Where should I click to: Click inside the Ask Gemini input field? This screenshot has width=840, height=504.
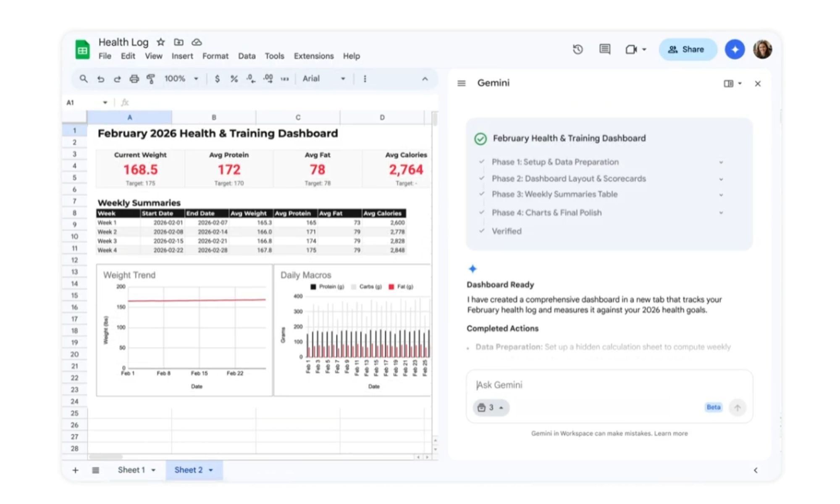pos(546,384)
